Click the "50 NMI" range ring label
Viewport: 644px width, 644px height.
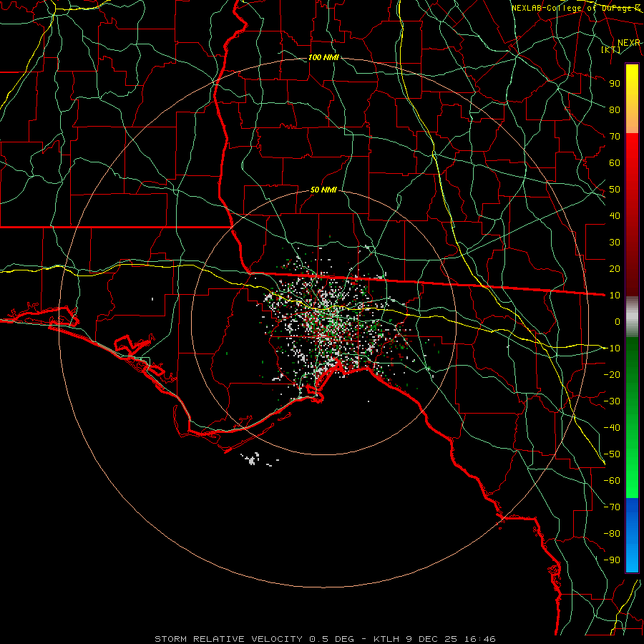[x=323, y=190]
